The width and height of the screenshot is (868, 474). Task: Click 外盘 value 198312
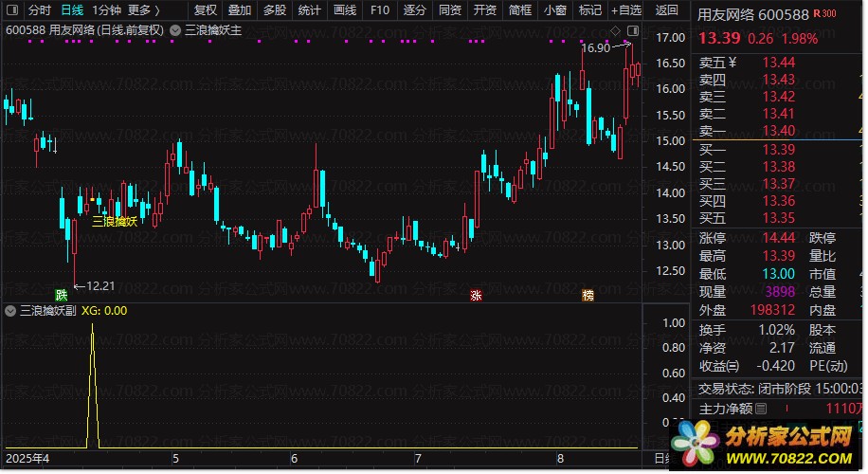[773, 310]
